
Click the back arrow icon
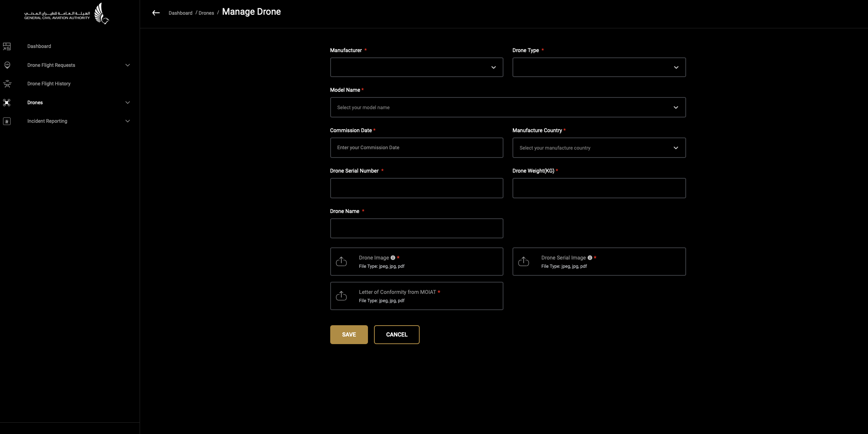point(156,13)
